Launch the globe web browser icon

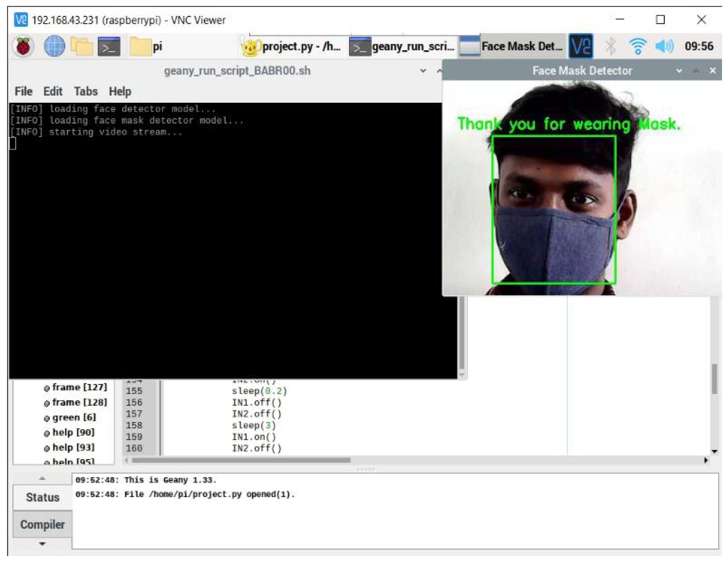(x=54, y=46)
